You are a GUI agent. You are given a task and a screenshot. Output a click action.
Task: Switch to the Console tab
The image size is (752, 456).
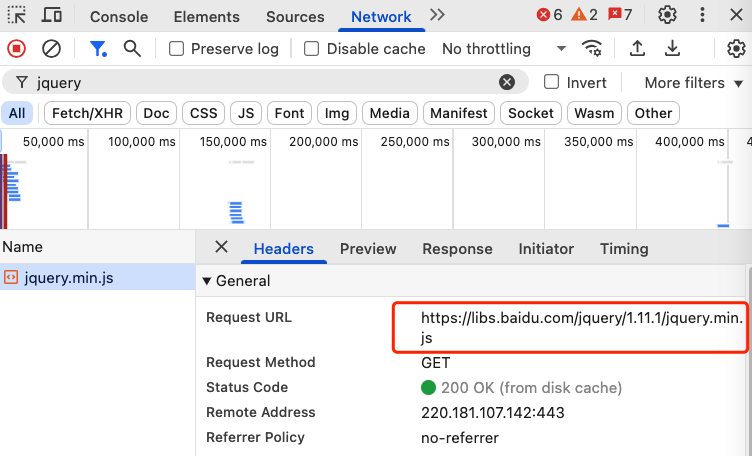(119, 16)
